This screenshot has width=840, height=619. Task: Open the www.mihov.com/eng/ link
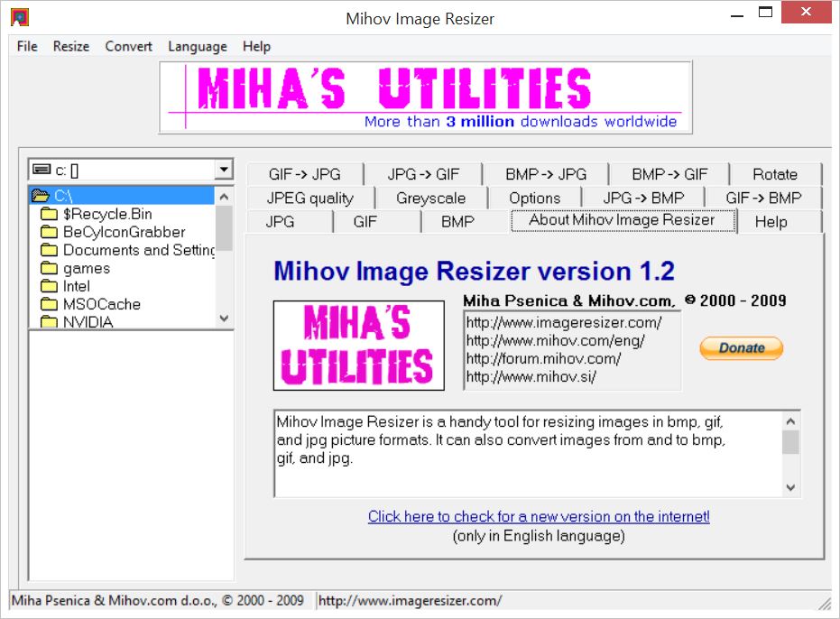pyautogui.click(x=555, y=341)
